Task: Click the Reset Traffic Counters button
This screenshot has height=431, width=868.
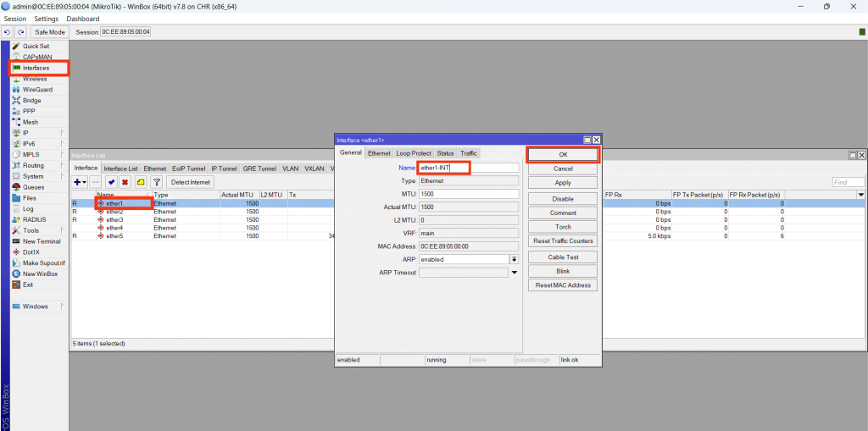Action: click(x=563, y=241)
